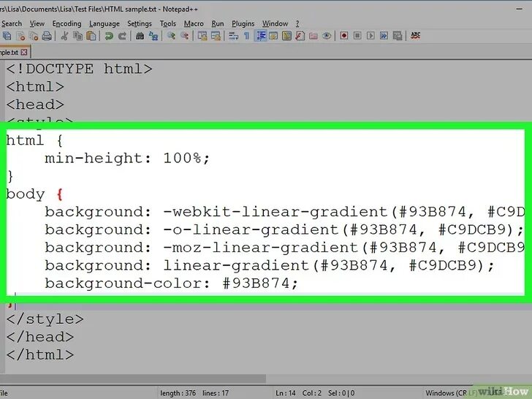Viewport: 532px width, 399px height.
Task: Open the User Defined Language icon
Action: click(273, 36)
